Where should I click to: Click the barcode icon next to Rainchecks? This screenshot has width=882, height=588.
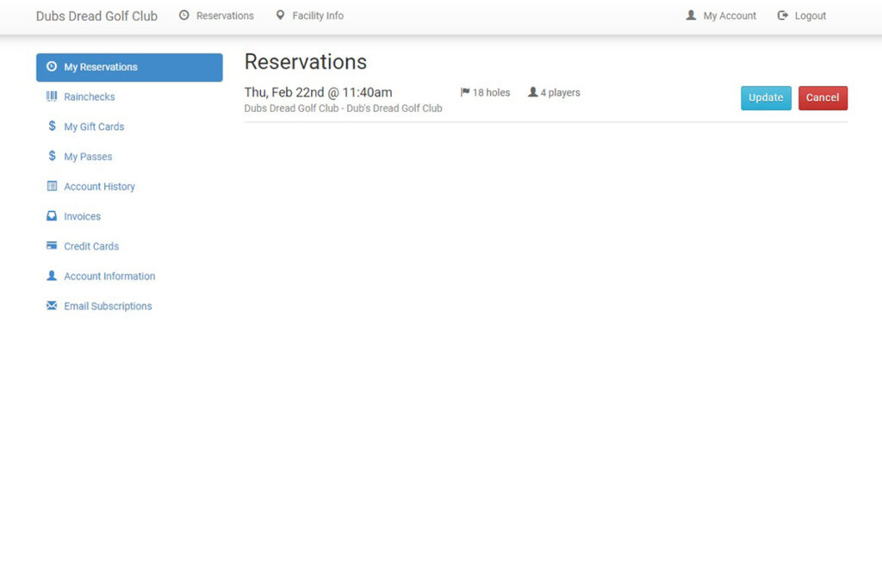pyautogui.click(x=52, y=97)
